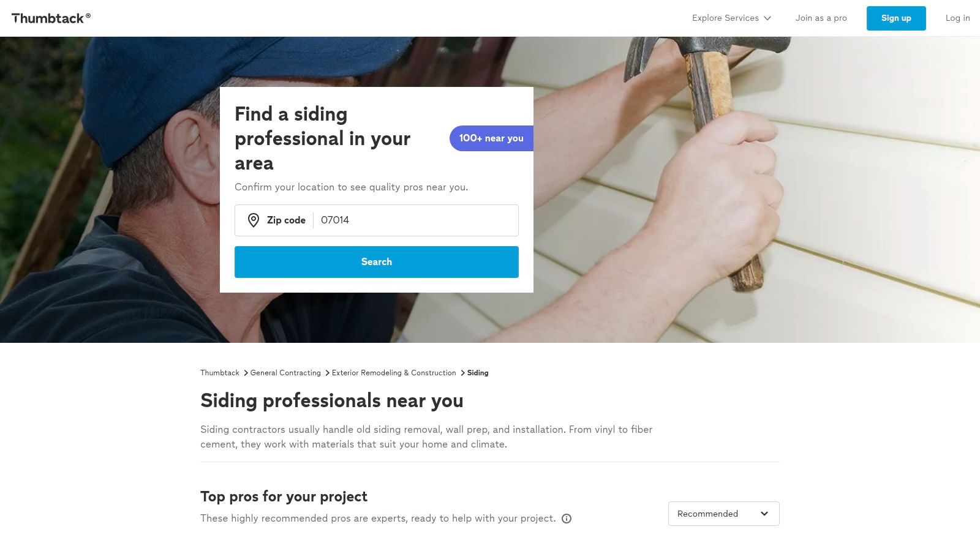Click the Thumbtack logo
Screen dimensions: 980x551
point(51,18)
